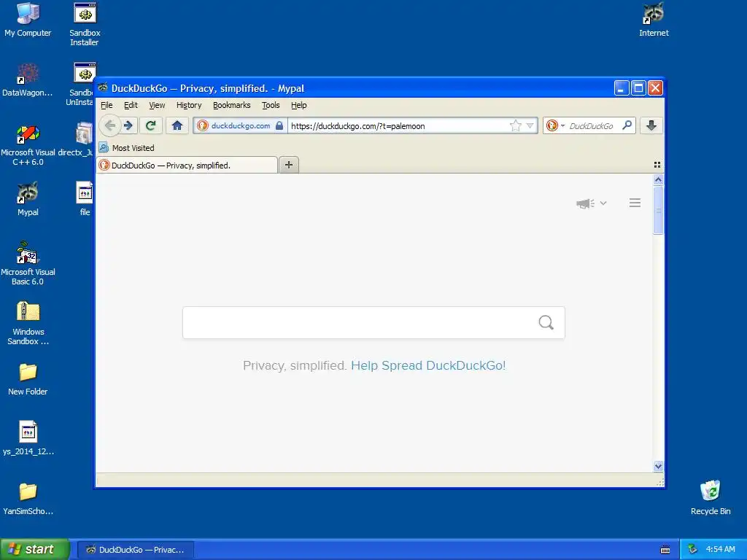
Task: Open a new tab with plus button
Action: (289, 165)
